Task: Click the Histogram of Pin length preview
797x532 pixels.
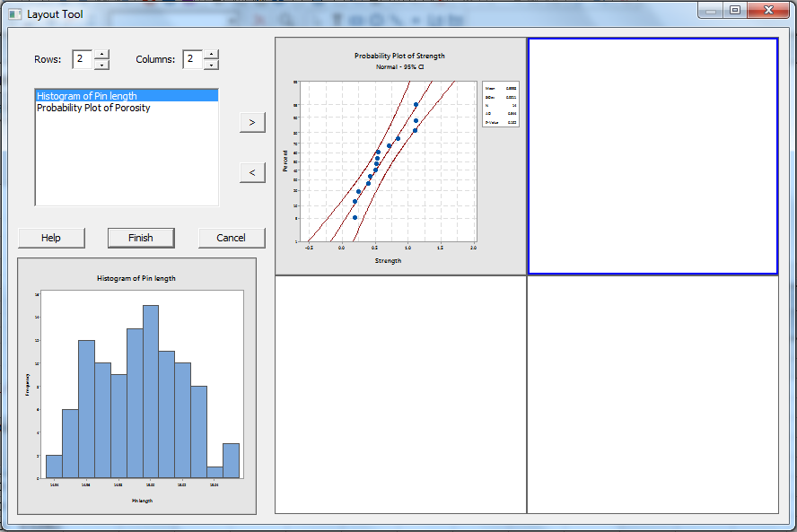Action: [136, 387]
